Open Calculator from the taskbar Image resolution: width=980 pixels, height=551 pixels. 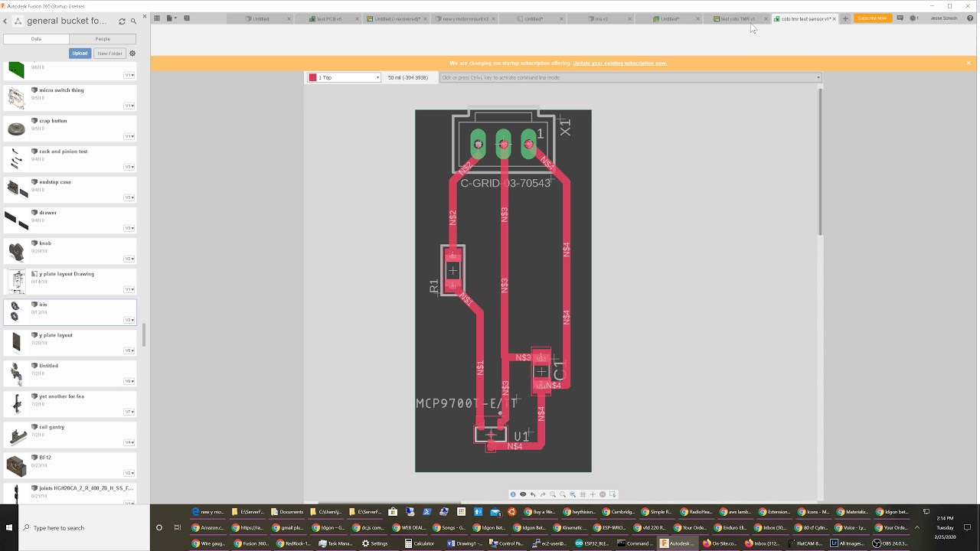(419, 543)
